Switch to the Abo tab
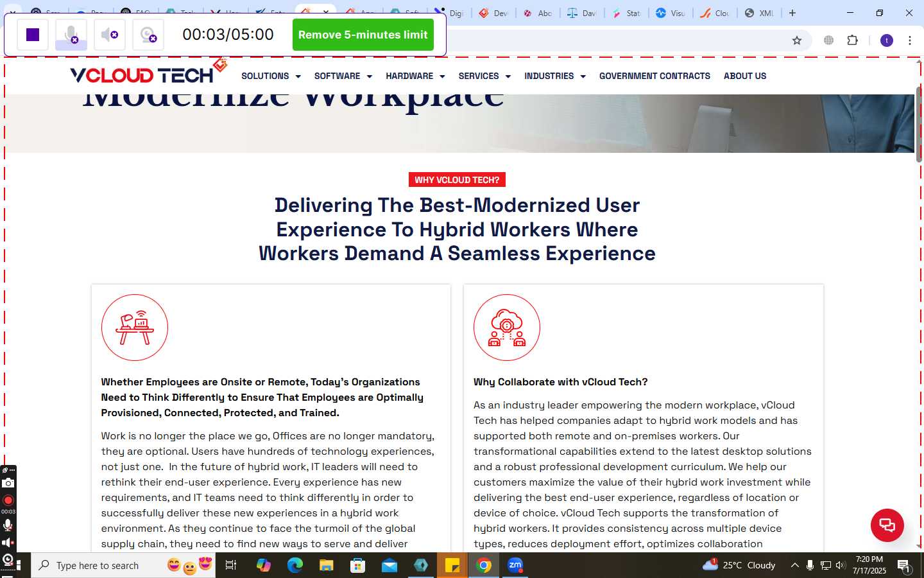 point(538,13)
